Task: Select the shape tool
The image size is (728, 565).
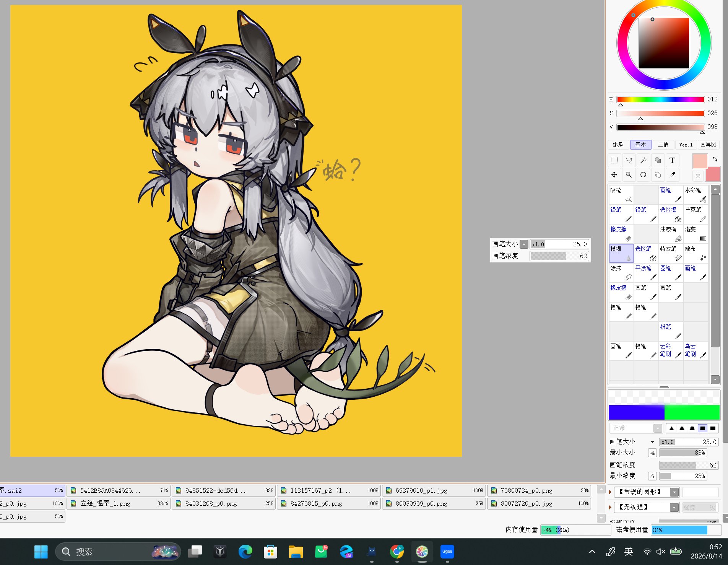Action: (x=658, y=160)
